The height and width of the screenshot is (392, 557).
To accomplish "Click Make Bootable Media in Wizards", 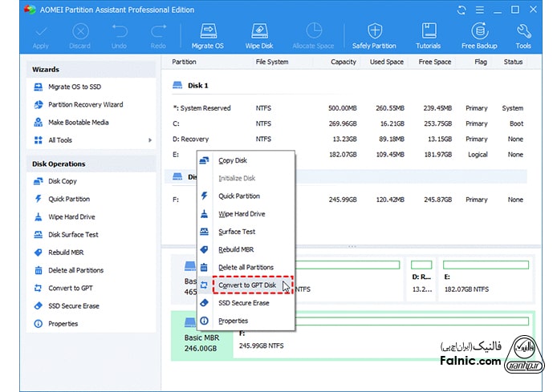I will [x=78, y=123].
